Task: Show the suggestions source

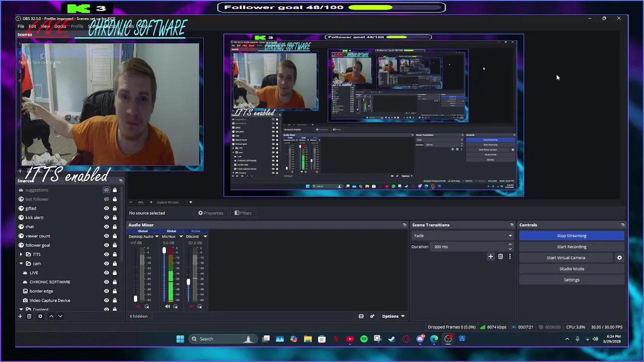Action: (x=106, y=190)
